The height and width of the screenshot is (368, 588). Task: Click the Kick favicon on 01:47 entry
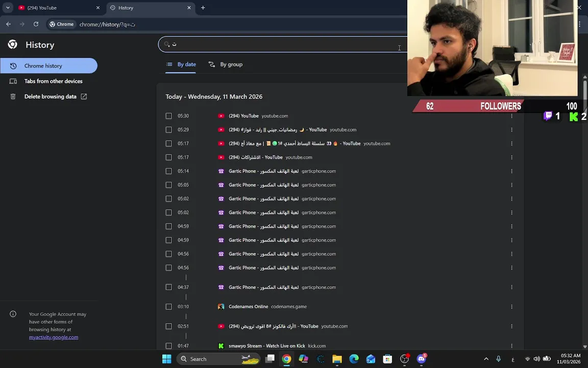(x=221, y=346)
